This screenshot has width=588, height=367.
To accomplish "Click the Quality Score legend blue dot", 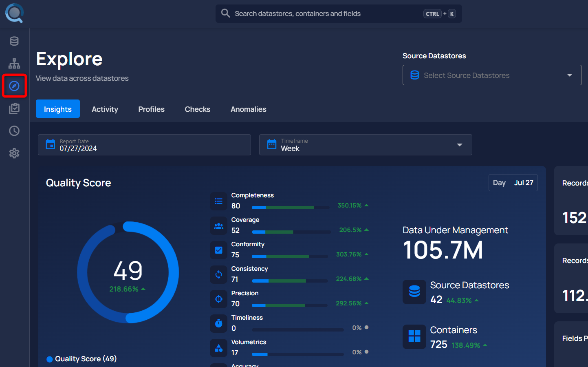I will [50, 359].
